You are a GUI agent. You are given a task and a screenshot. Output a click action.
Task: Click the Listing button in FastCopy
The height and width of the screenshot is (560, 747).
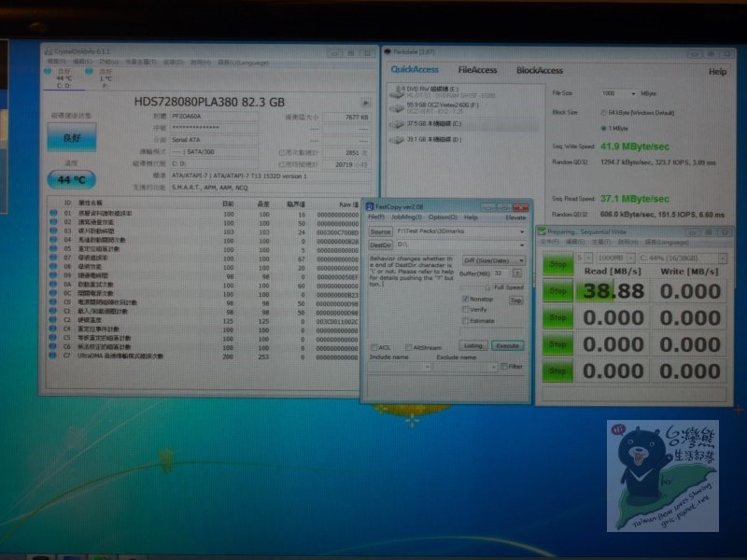[472, 345]
